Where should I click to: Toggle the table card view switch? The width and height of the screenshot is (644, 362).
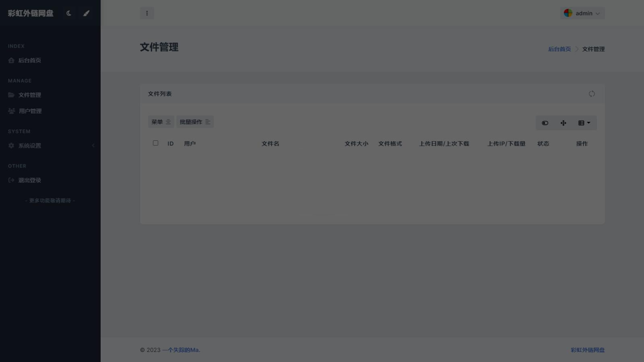[545, 123]
